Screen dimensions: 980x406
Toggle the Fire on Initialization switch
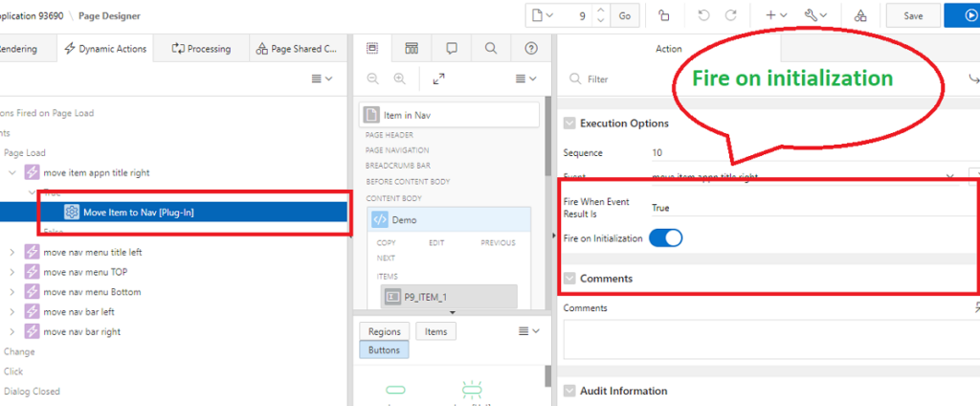[665, 237]
